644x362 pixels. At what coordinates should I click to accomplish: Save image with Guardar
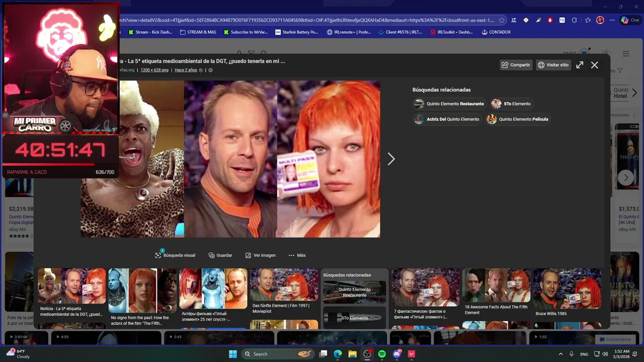(220, 255)
